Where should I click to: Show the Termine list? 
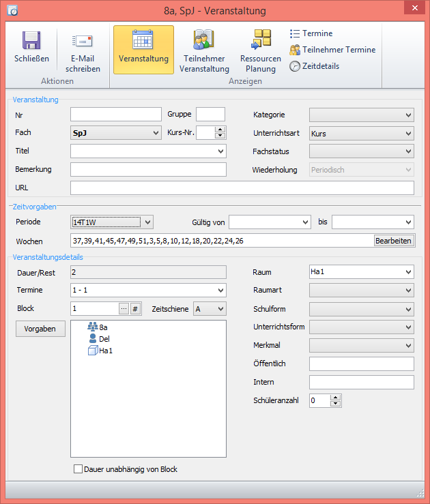pos(311,33)
